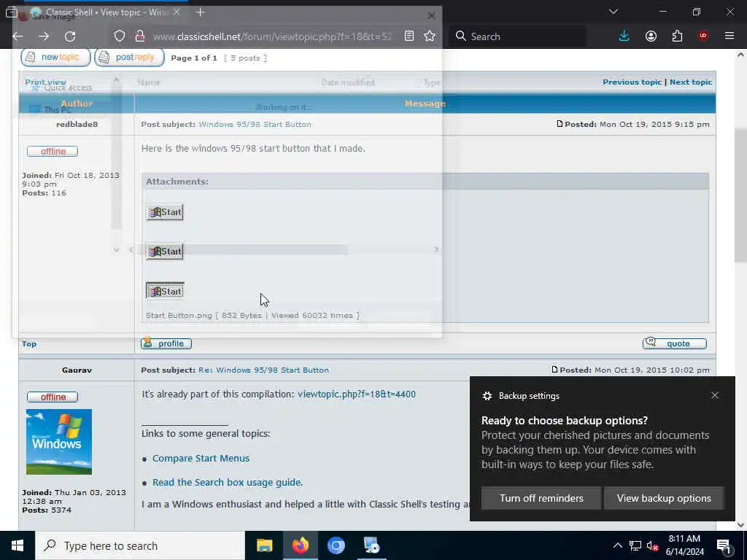Click View backup options
Screen dimensions: 747x560
664,498
